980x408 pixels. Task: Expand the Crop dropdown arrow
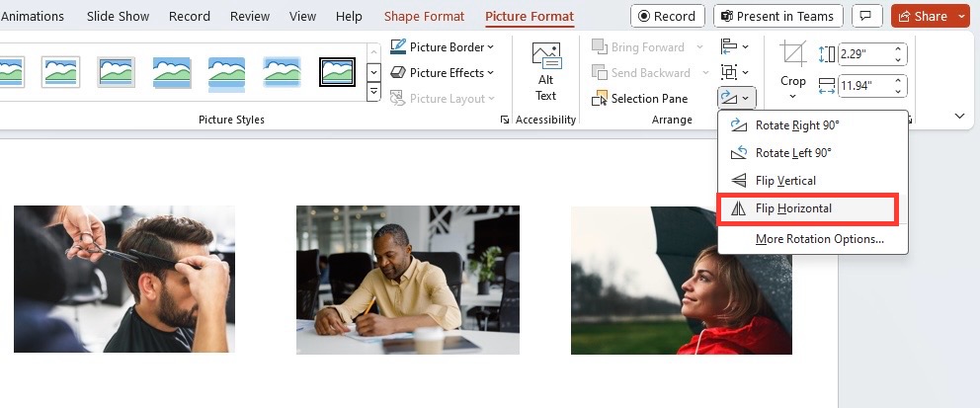[x=792, y=96]
